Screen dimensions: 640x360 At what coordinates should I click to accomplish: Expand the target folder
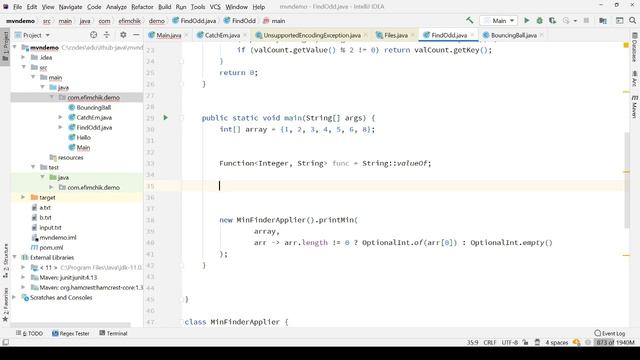[23, 197]
